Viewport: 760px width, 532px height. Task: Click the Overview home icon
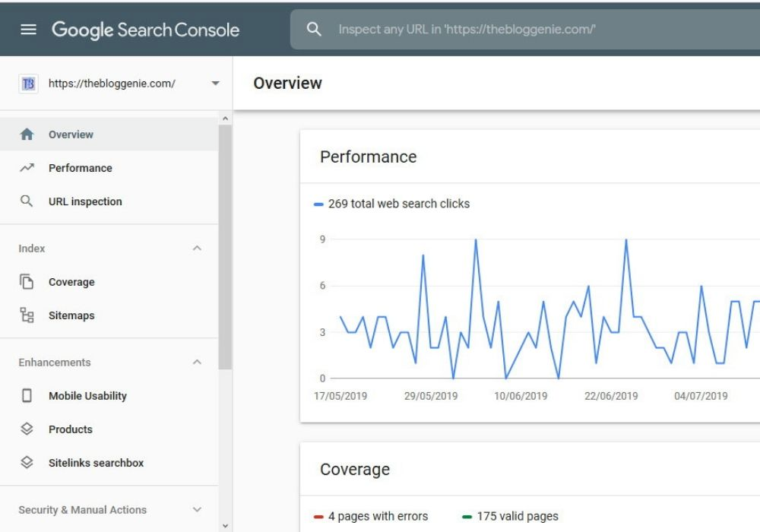click(x=27, y=135)
